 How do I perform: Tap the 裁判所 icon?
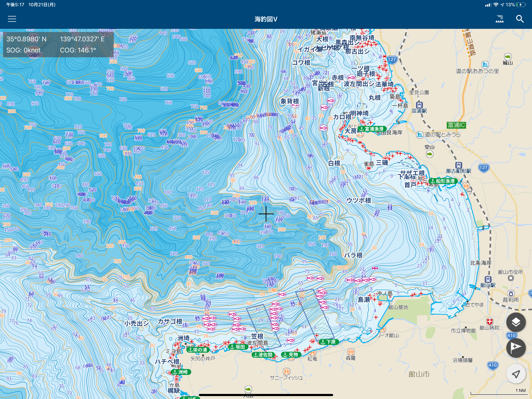[x=511, y=293]
